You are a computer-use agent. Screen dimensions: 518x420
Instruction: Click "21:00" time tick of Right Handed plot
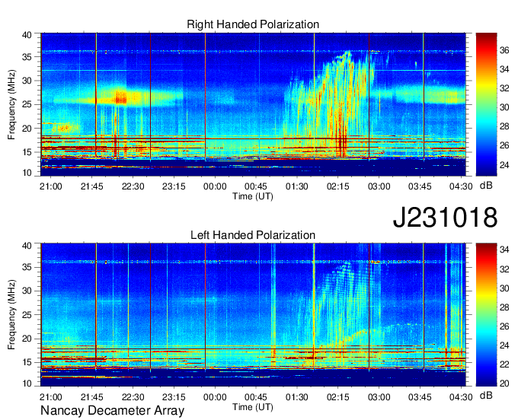tap(51, 186)
